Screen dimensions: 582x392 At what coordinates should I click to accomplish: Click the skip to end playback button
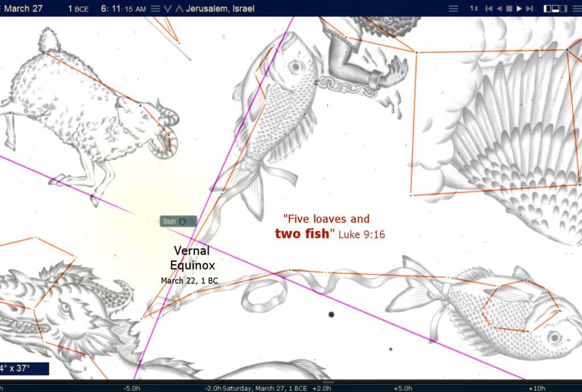pyautogui.click(x=530, y=9)
